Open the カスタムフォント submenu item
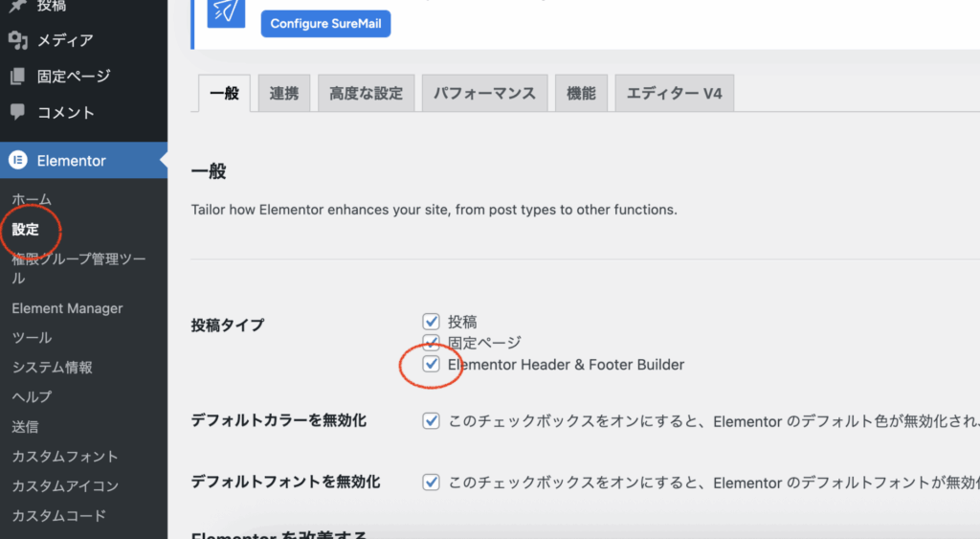Viewport: 980px width, 539px height. [x=65, y=457]
